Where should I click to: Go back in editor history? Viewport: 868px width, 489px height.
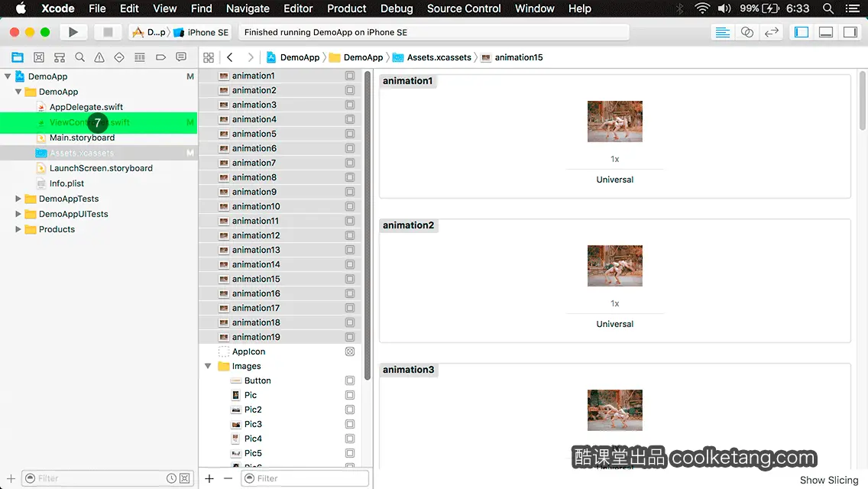click(x=230, y=57)
